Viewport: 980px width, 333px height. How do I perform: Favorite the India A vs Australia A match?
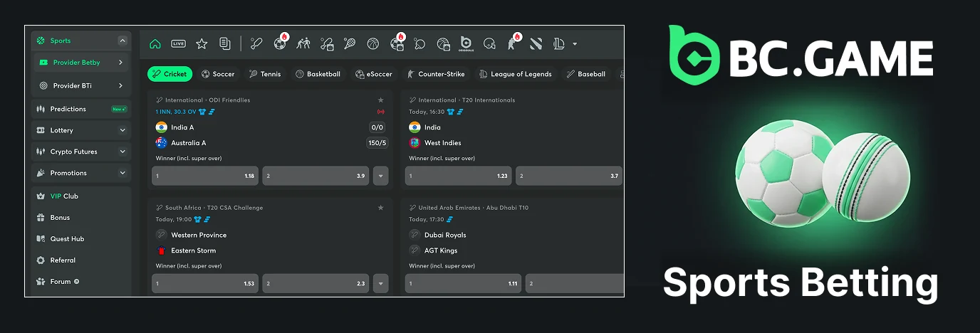point(380,100)
